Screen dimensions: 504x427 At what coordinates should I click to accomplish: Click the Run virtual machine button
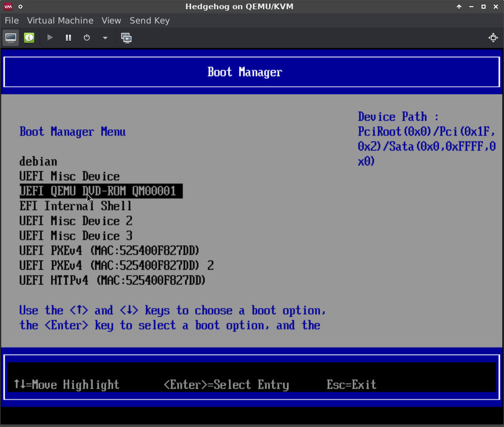click(x=50, y=38)
